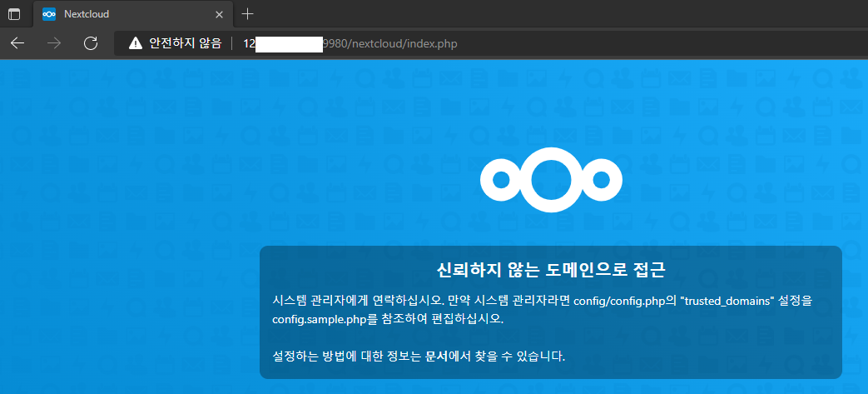Open a new tab with plus button
868x394 pixels.
click(248, 14)
